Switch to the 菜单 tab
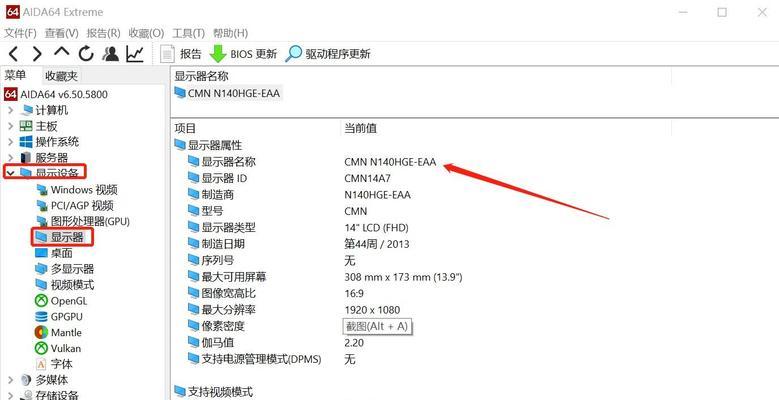Image resolution: width=779 pixels, height=400 pixels. (15, 76)
